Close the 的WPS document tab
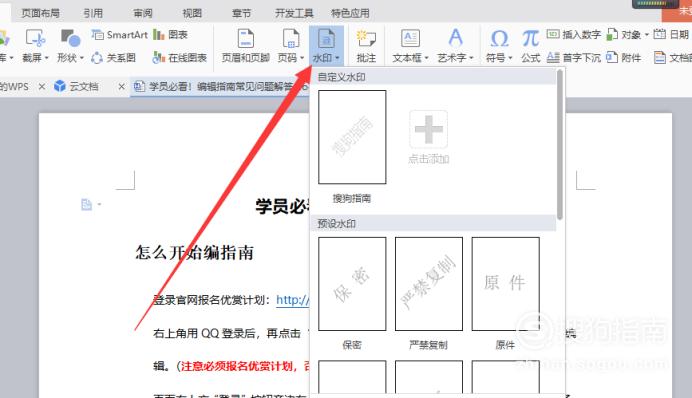The height and width of the screenshot is (398, 692). click(x=41, y=86)
